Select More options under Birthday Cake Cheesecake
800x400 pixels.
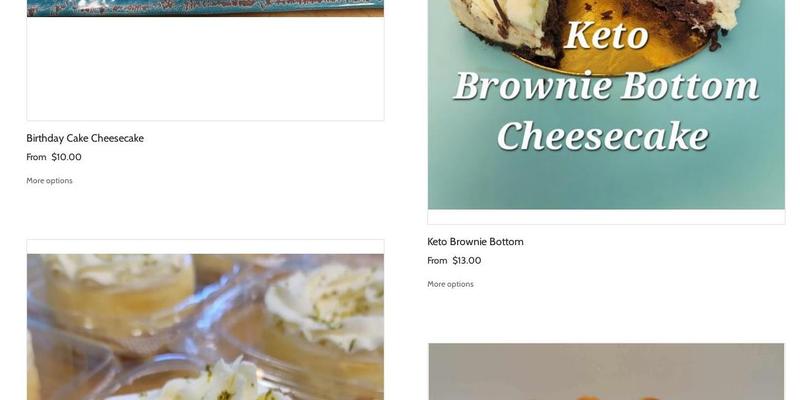pyautogui.click(x=49, y=181)
